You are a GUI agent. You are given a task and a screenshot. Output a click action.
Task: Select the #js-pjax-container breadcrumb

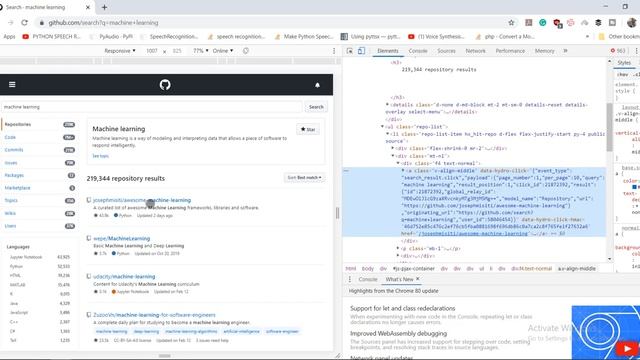pyautogui.click(x=413, y=269)
